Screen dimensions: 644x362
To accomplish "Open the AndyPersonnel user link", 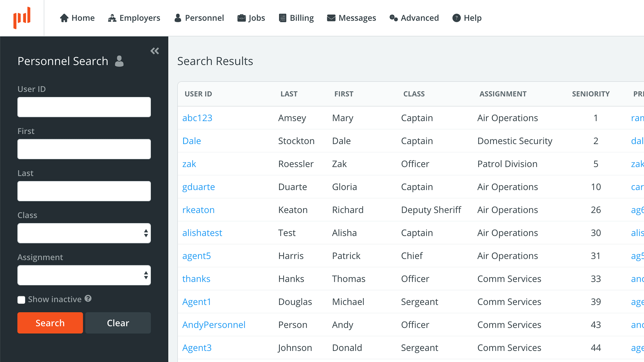I will click(x=214, y=325).
